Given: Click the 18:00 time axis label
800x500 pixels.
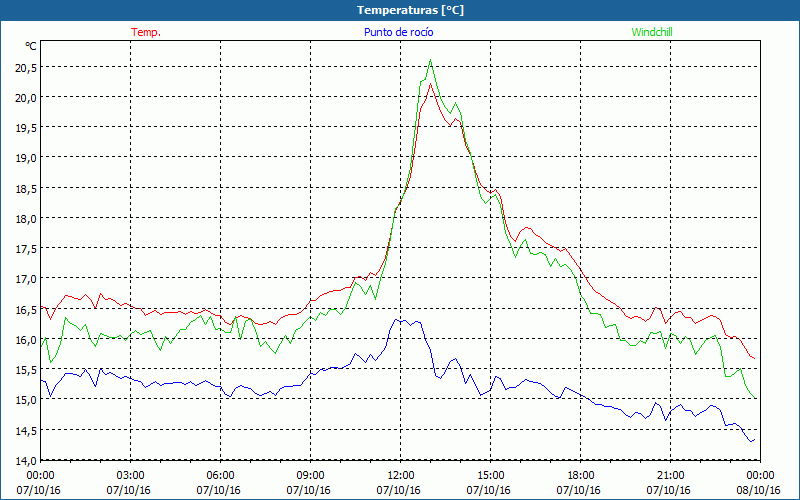Looking at the screenshot, I should pyautogui.click(x=580, y=475).
